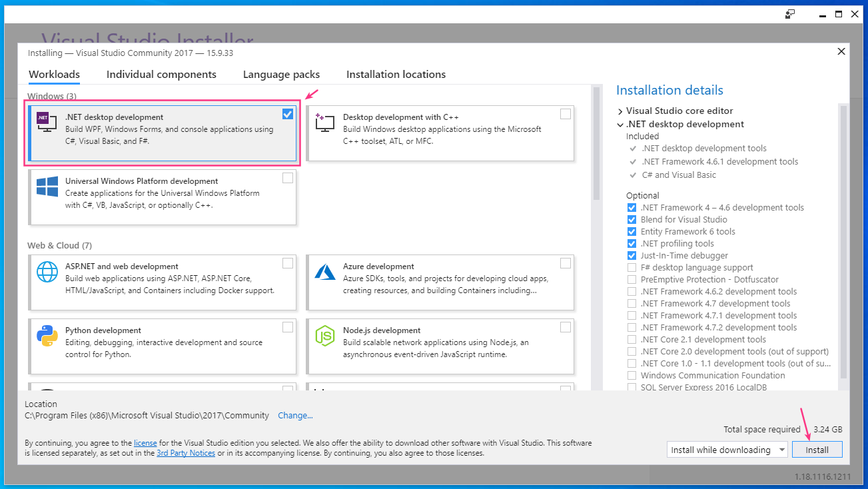
Task: Uncheck the .NET desktop development workload checkbox
Action: 287,114
